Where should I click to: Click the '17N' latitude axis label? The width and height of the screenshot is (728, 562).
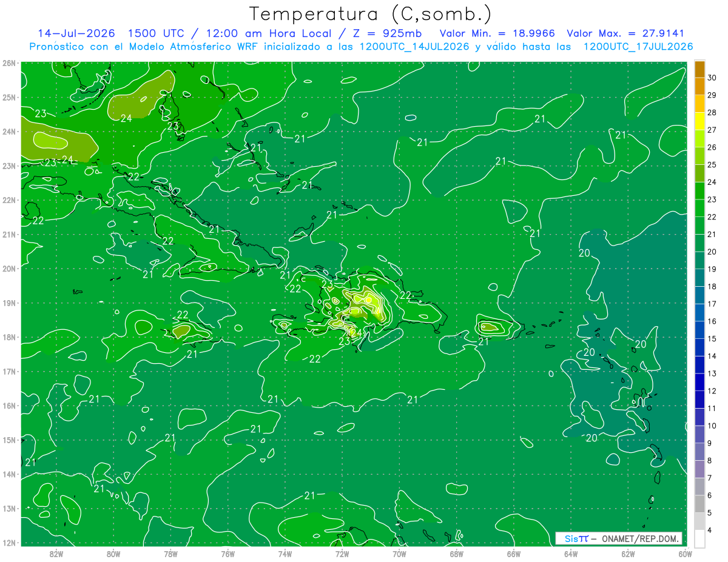pos(10,372)
